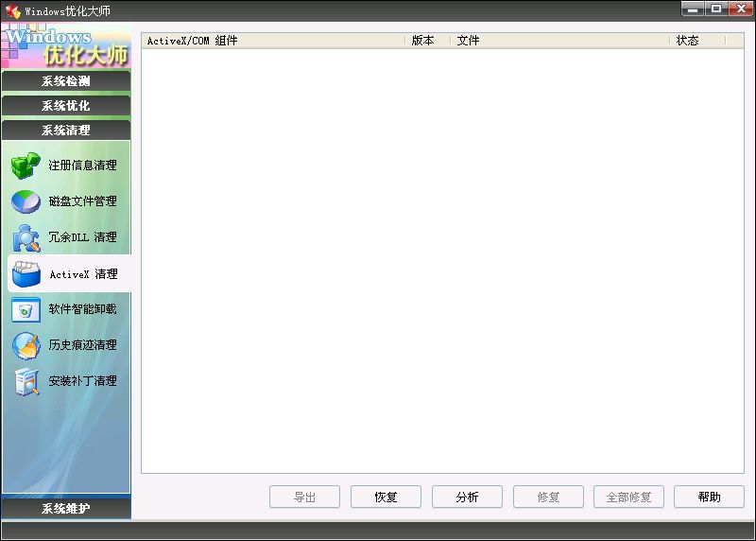The image size is (756, 541).
Task: Click the software uninstall recycle bin icon
Action: tap(26, 309)
